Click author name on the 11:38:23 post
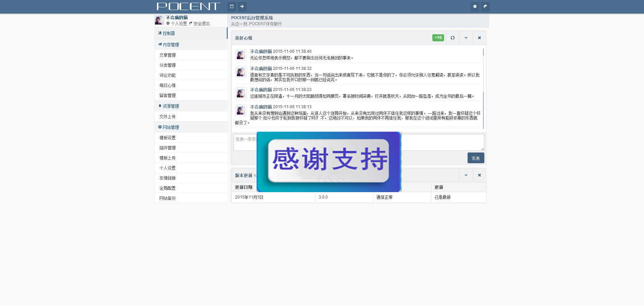The height and width of the screenshot is (306, 644). tap(261, 90)
